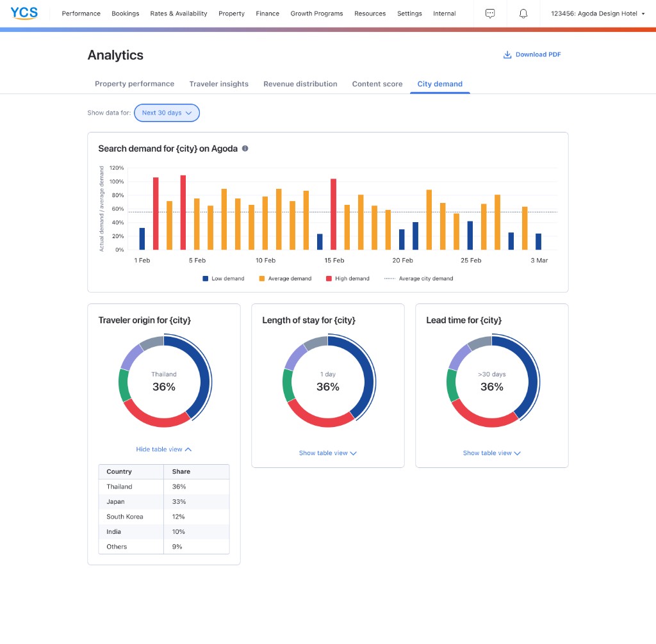Open the Property menu
Screen dimensions: 656x644
coord(231,13)
